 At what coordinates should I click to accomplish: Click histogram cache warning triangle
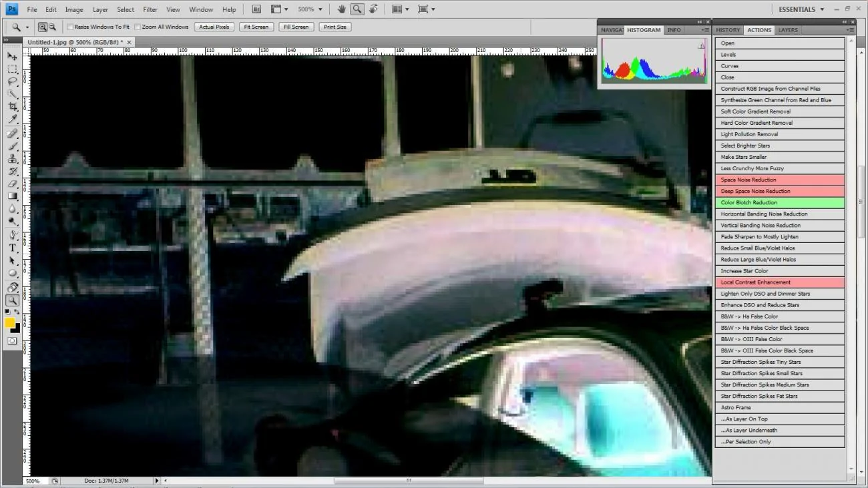pyautogui.click(x=702, y=45)
